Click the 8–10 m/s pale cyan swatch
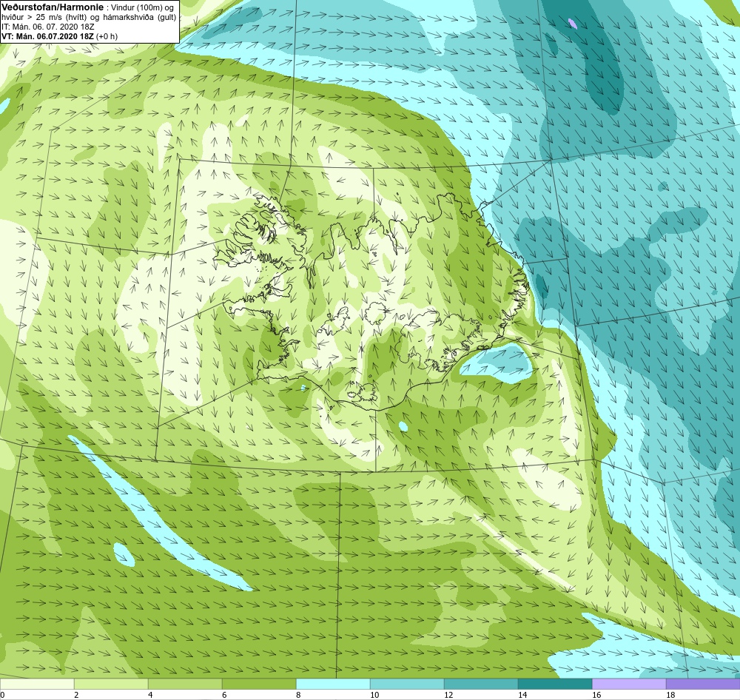The height and width of the screenshot is (700, 740). [333, 684]
